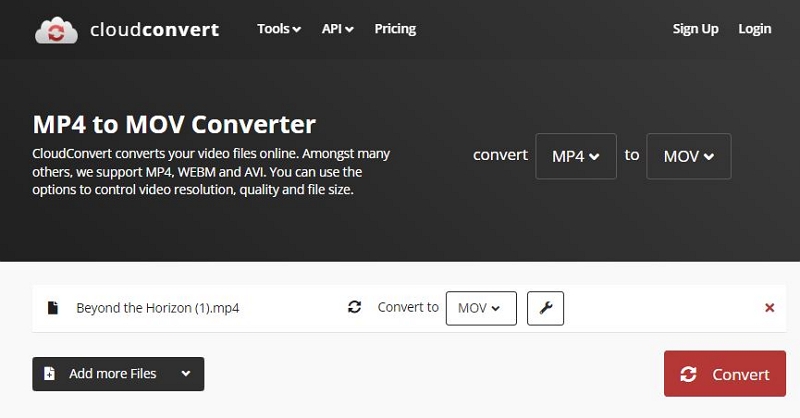Remove the file with the red X
The width and height of the screenshot is (800, 418).
pos(769,308)
